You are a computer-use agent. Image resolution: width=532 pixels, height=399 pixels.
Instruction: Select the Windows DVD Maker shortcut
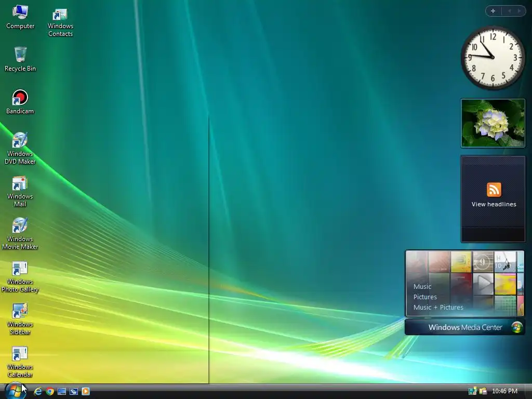tap(20, 148)
